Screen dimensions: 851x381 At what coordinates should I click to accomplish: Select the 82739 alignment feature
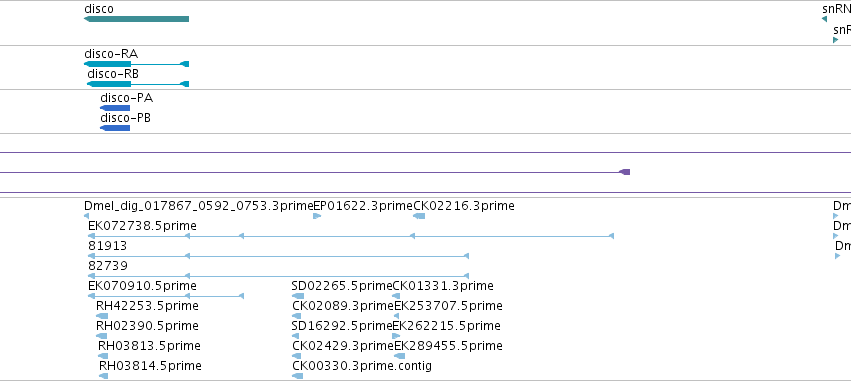278,276
